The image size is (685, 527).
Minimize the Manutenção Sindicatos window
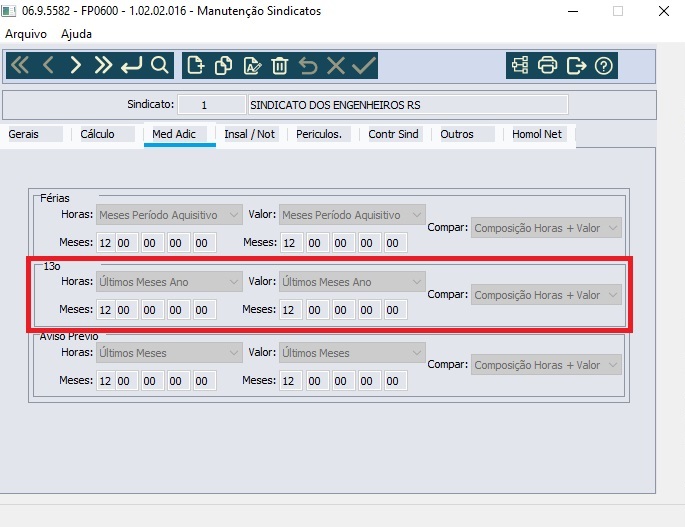pos(573,11)
